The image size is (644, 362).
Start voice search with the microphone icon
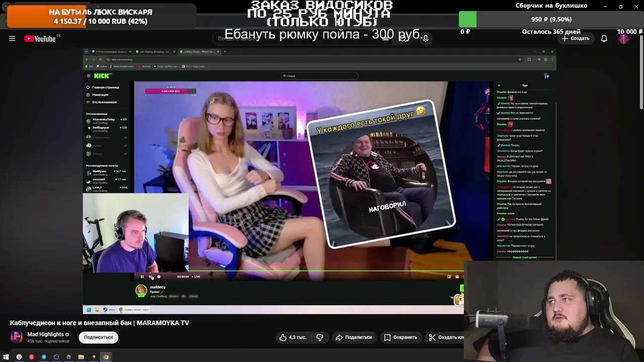pyautogui.click(x=425, y=38)
